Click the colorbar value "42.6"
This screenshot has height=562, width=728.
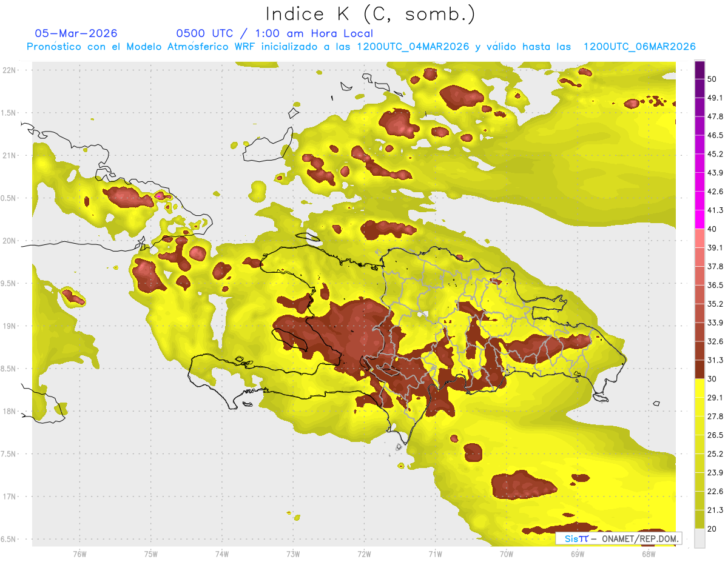(x=715, y=192)
